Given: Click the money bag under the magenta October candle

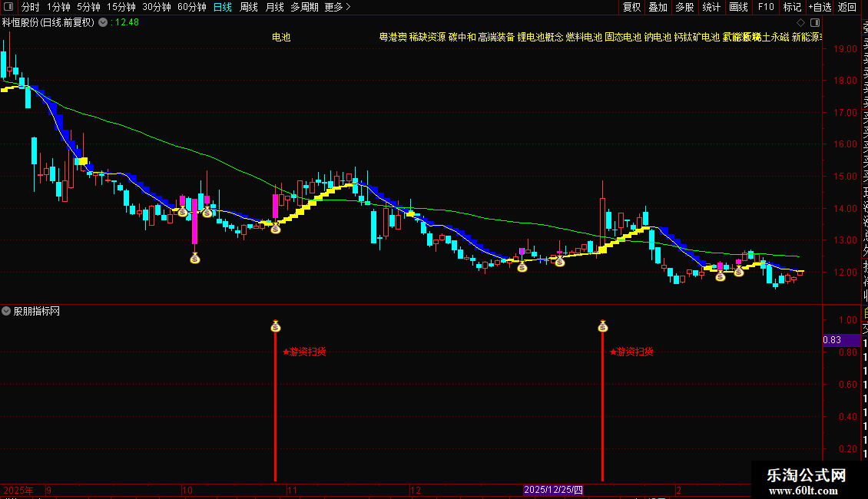Looking at the screenshot, I should (x=195, y=258).
